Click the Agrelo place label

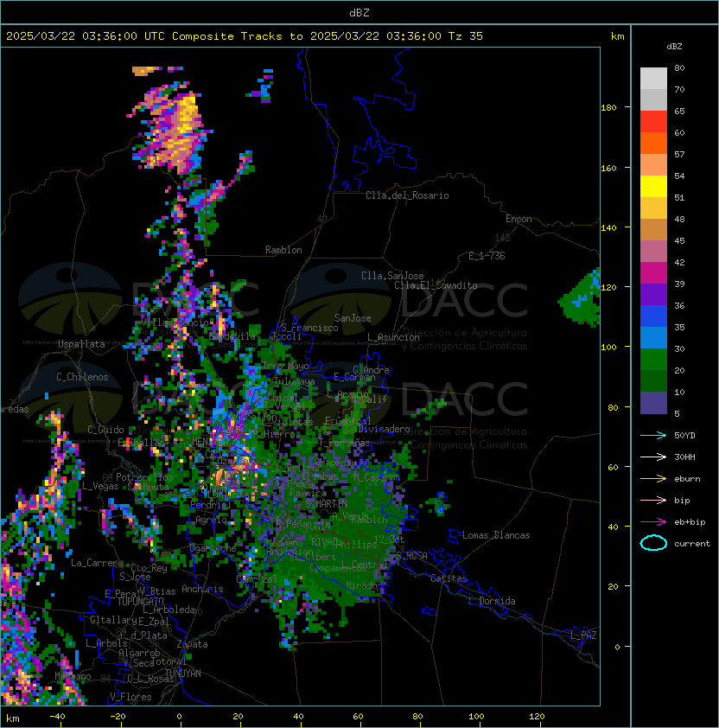coord(211,520)
